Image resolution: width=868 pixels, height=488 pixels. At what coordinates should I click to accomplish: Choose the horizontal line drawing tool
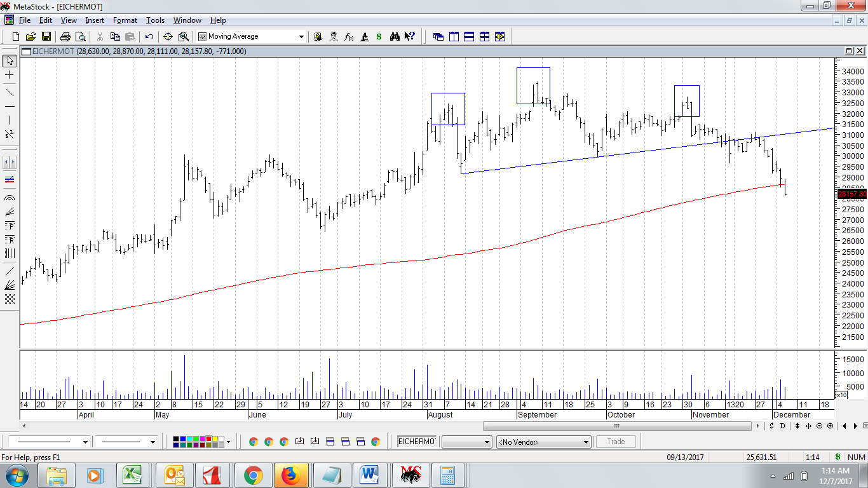coord(10,106)
